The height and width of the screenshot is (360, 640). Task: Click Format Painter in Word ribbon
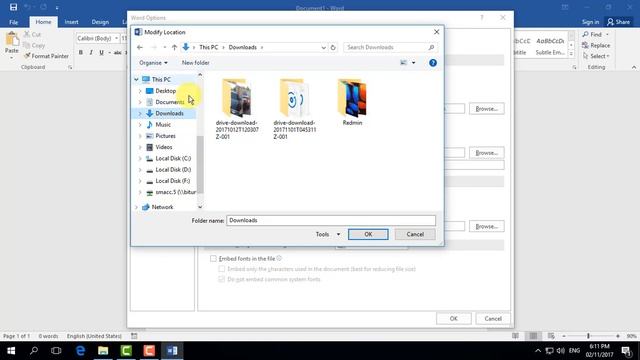point(46,56)
